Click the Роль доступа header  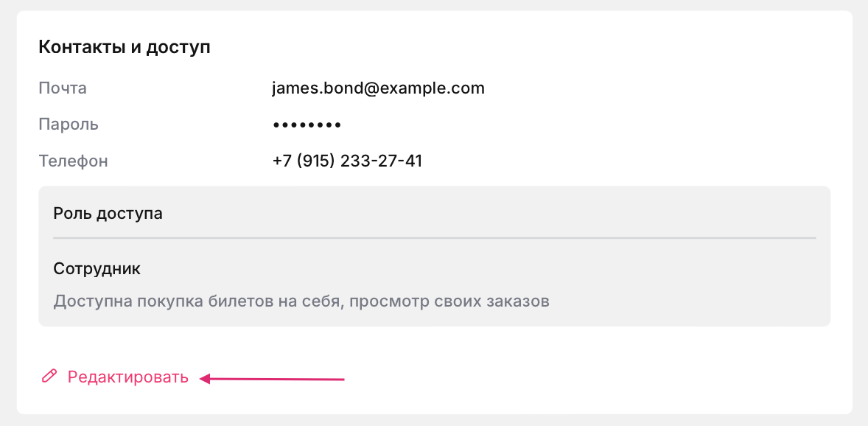coord(108,214)
